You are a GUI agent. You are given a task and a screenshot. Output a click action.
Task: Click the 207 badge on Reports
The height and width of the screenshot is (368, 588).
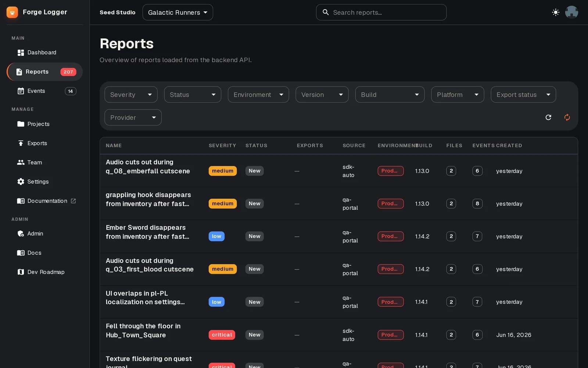pyautogui.click(x=68, y=72)
